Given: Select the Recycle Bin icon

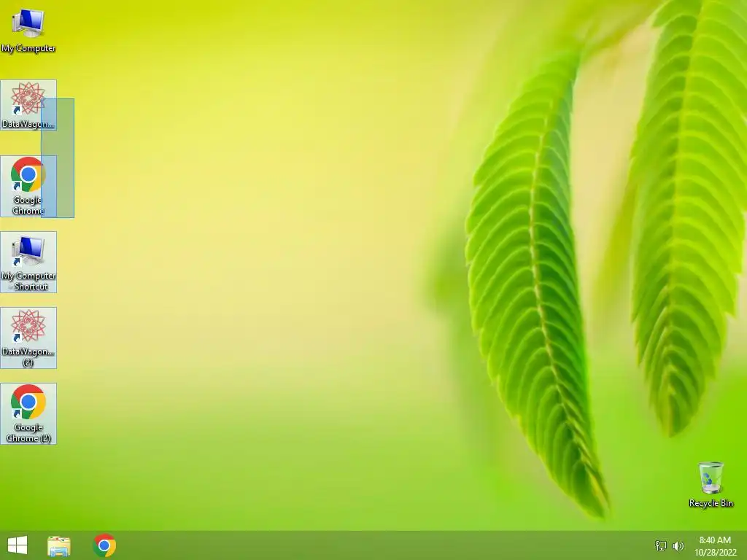Looking at the screenshot, I should click(711, 484).
